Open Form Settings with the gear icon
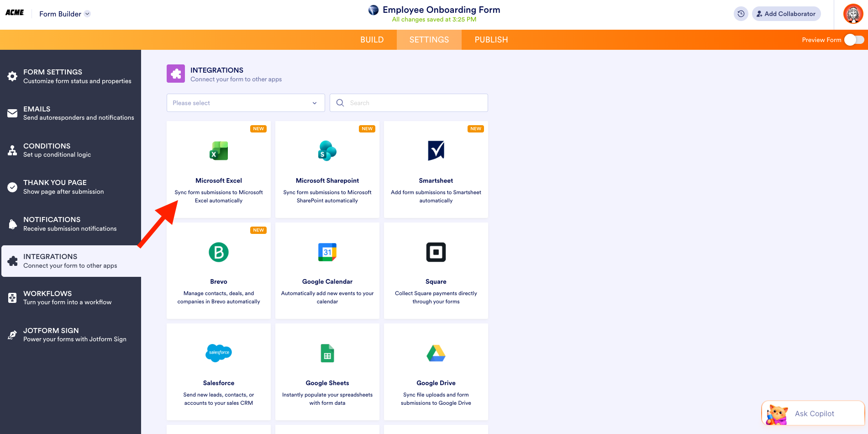This screenshot has height=434, width=868. [x=12, y=76]
